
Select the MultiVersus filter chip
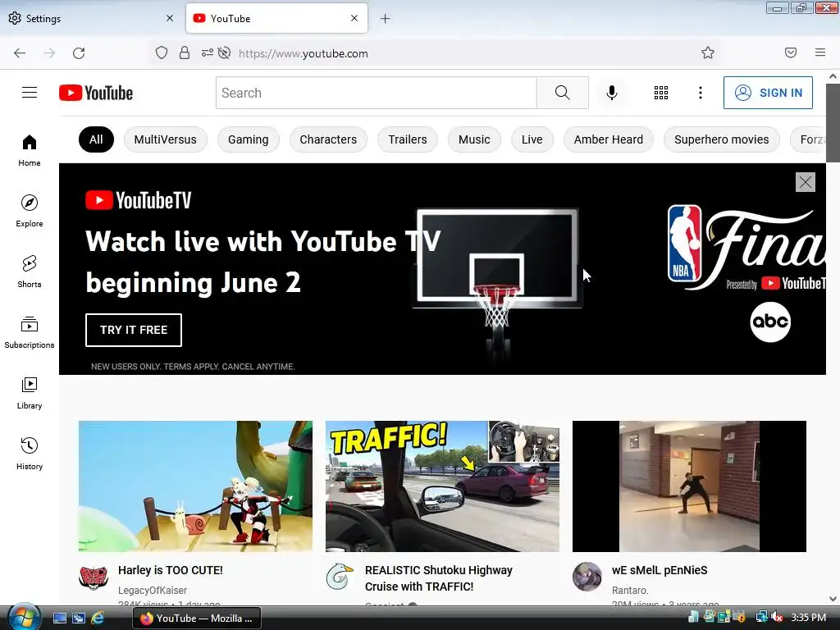(x=165, y=139)
